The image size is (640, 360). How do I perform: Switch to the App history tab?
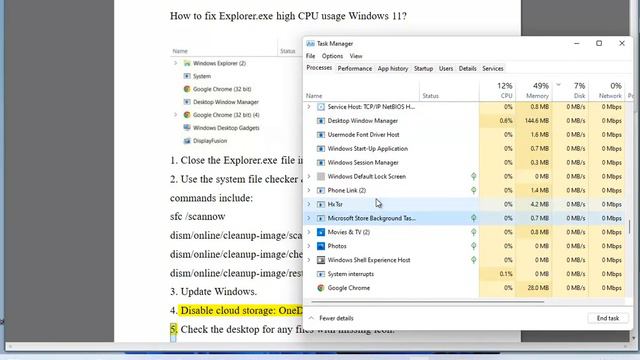(393, 69)
